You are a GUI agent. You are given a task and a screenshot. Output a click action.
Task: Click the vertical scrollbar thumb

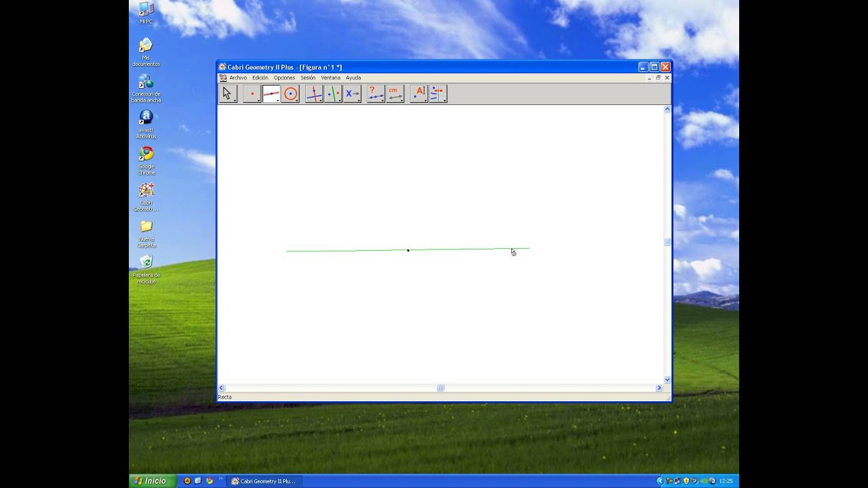coord(667,242)
